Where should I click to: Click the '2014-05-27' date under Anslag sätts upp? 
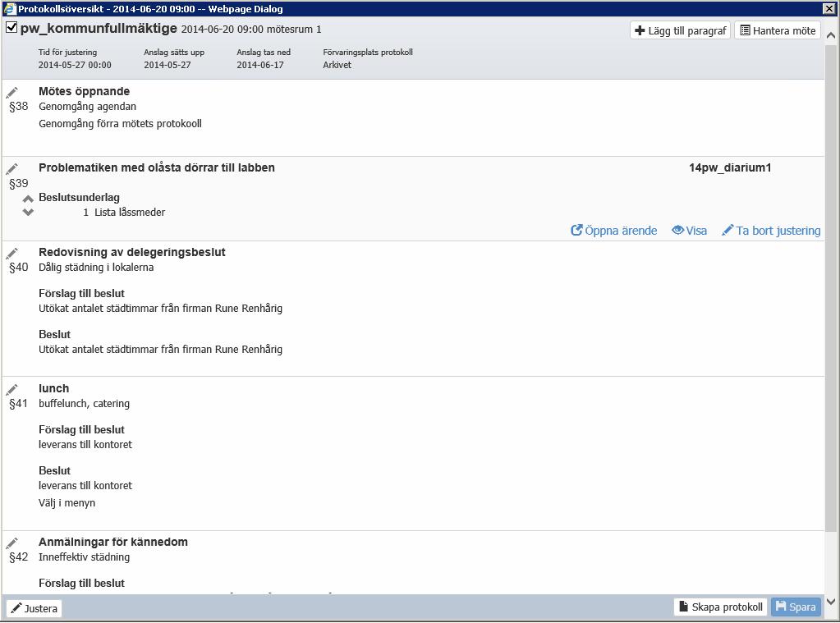coord(168,65)
